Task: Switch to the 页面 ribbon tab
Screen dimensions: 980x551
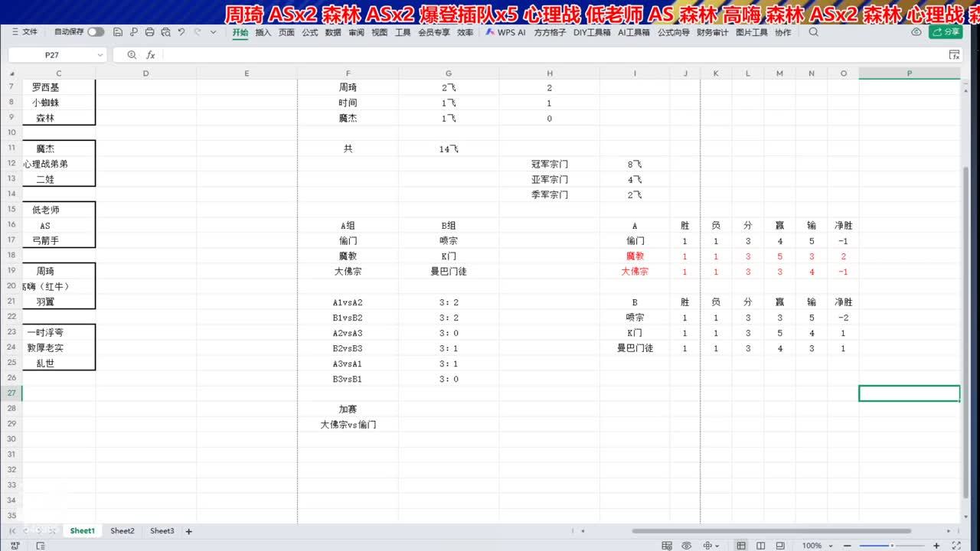Action: pyautogui.click(x=286, y=33)
